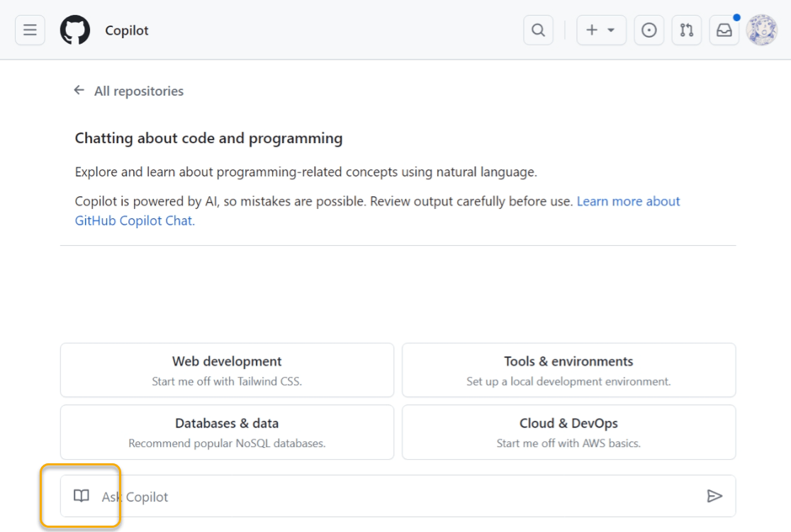Open the hamburger navigation menu
This screenshot has width=791, height=532.
pos(29,30)
